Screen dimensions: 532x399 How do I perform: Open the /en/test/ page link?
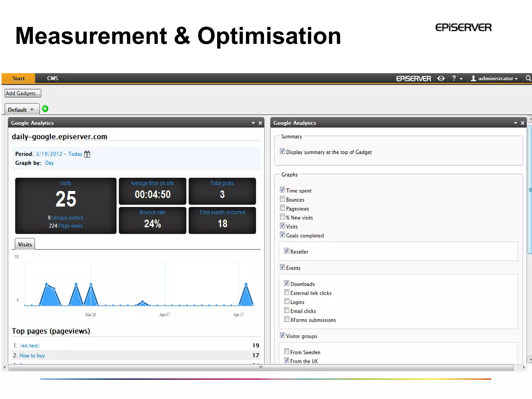tap(30, 345)
